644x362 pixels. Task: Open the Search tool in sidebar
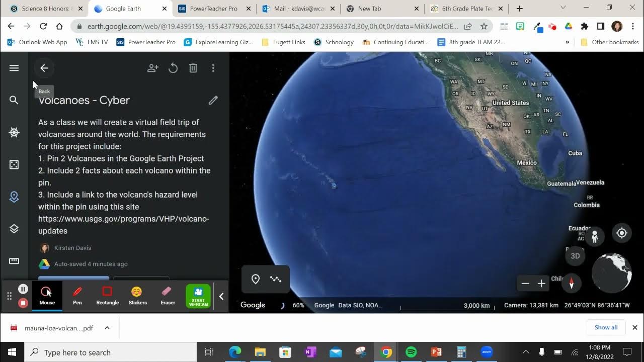tap(14, 100)
